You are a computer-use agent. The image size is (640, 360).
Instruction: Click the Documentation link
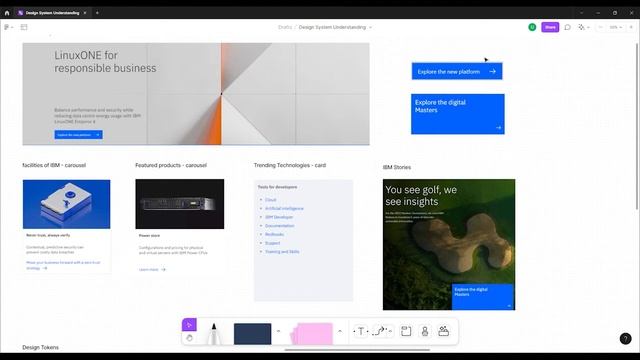(280, 226)
